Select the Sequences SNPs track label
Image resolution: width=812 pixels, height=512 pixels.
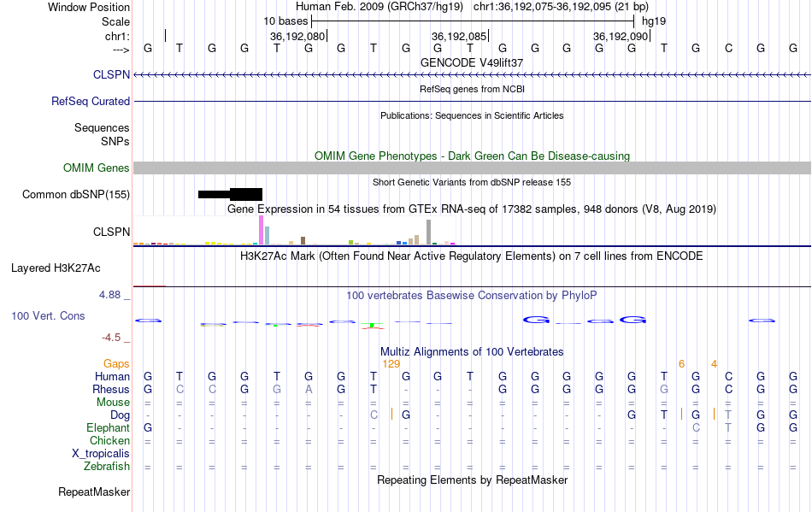pos(102,134)
